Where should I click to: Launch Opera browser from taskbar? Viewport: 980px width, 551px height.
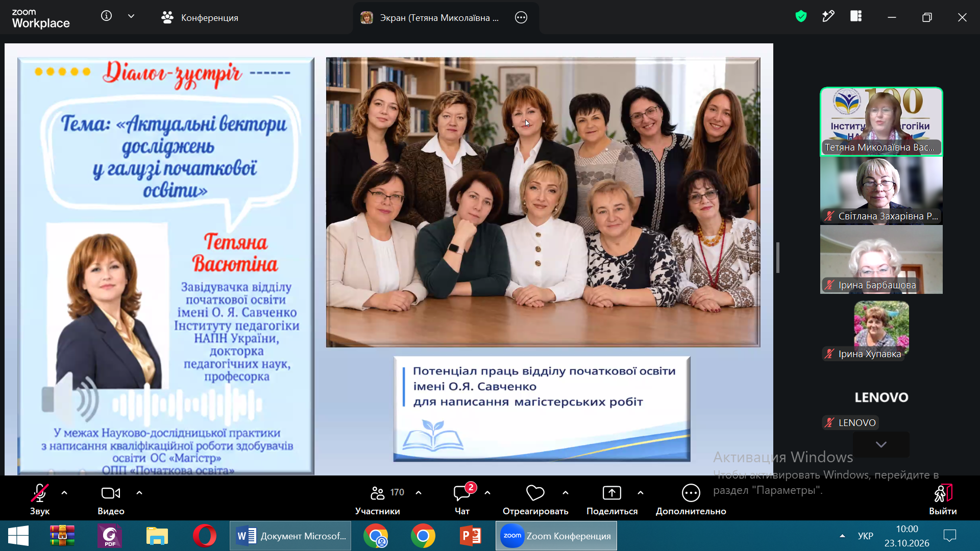[x=205, y=536]
